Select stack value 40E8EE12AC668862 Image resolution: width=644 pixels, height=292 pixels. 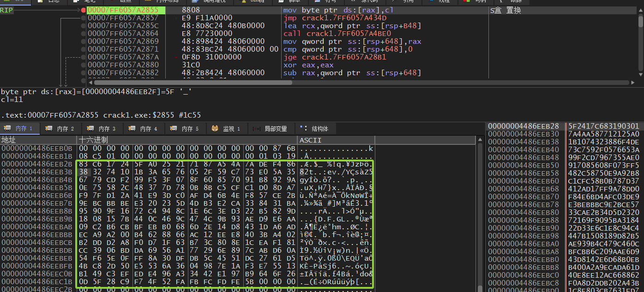(604, 275)
